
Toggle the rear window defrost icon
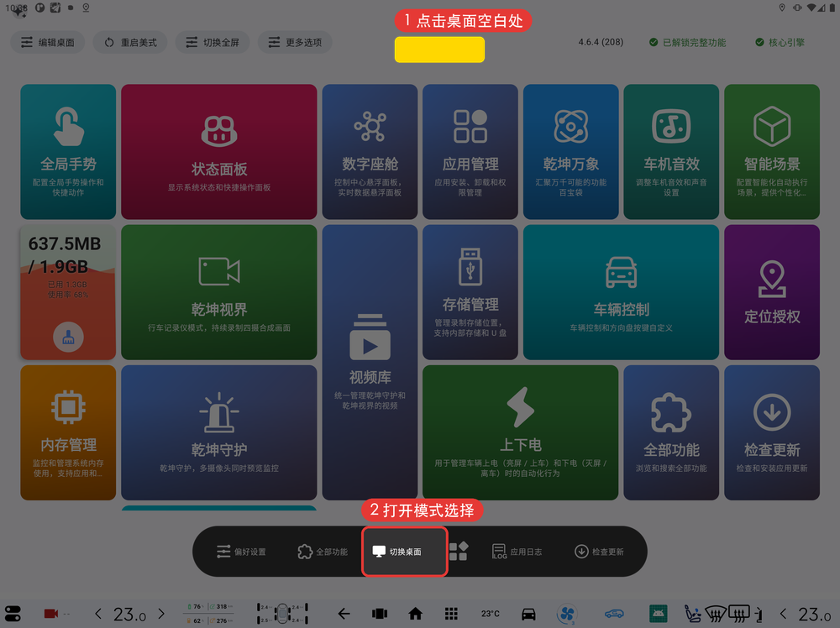(739, 614)
